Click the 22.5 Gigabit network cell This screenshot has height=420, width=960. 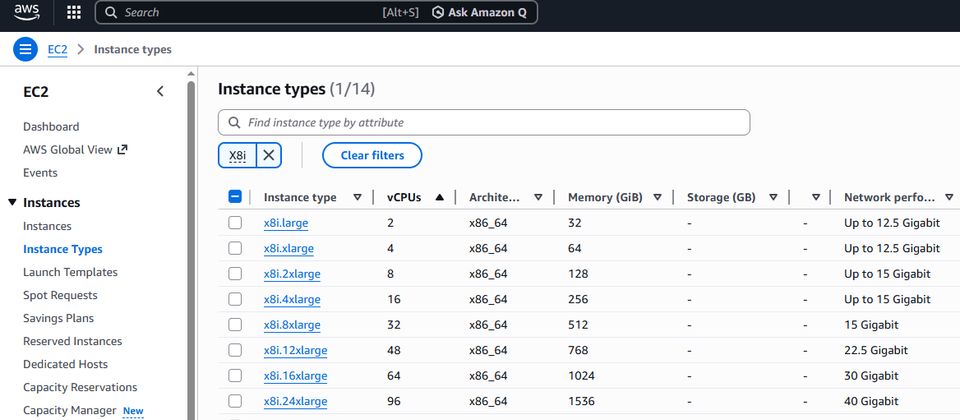pyautogui.click(x=876, y=351)
